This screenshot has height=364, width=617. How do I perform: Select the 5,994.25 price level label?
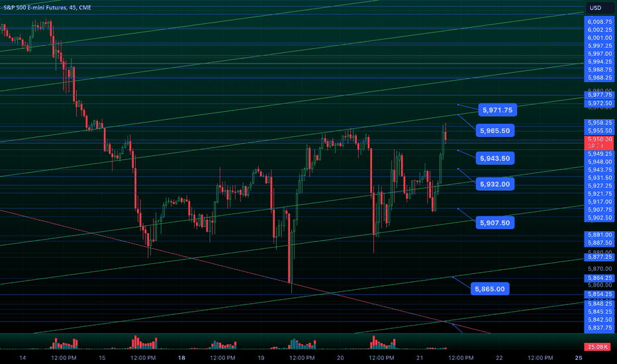click(600, 62)
